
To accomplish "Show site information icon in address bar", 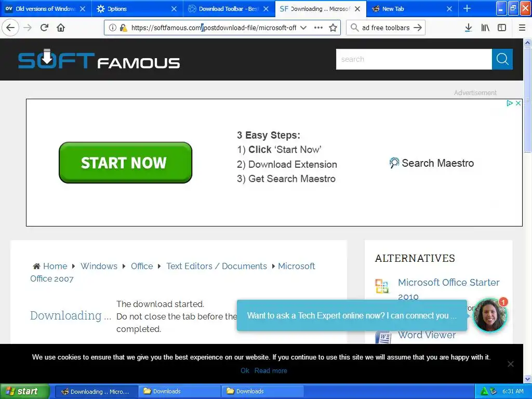I will (x=113, y=28).
